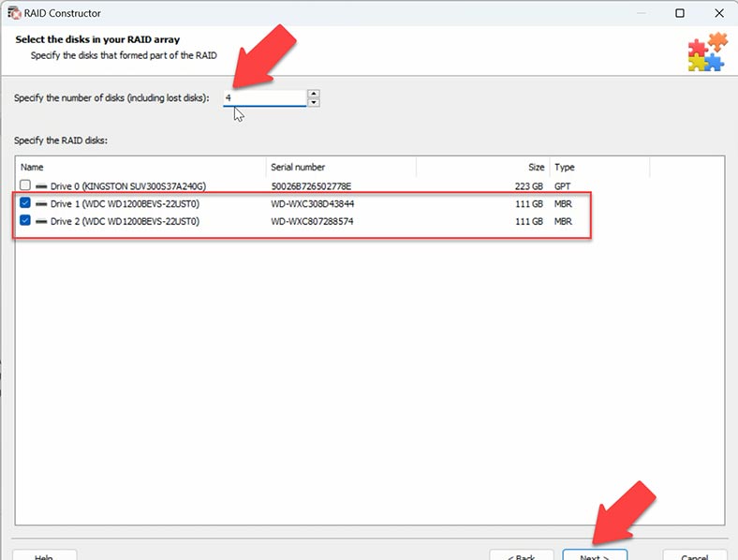
Task: Close the RAID Constructor window
Action: (x=719, y=13)
